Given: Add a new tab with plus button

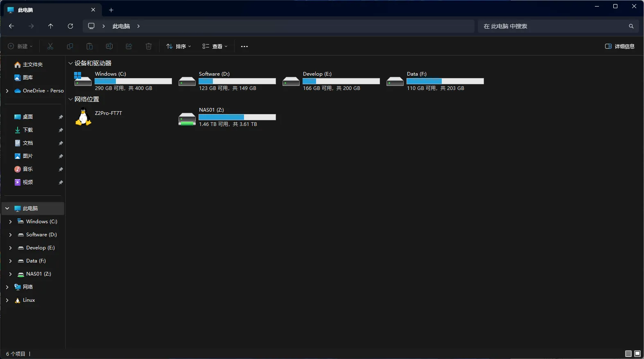Looking at the screenshot, I should pos(111,10).
